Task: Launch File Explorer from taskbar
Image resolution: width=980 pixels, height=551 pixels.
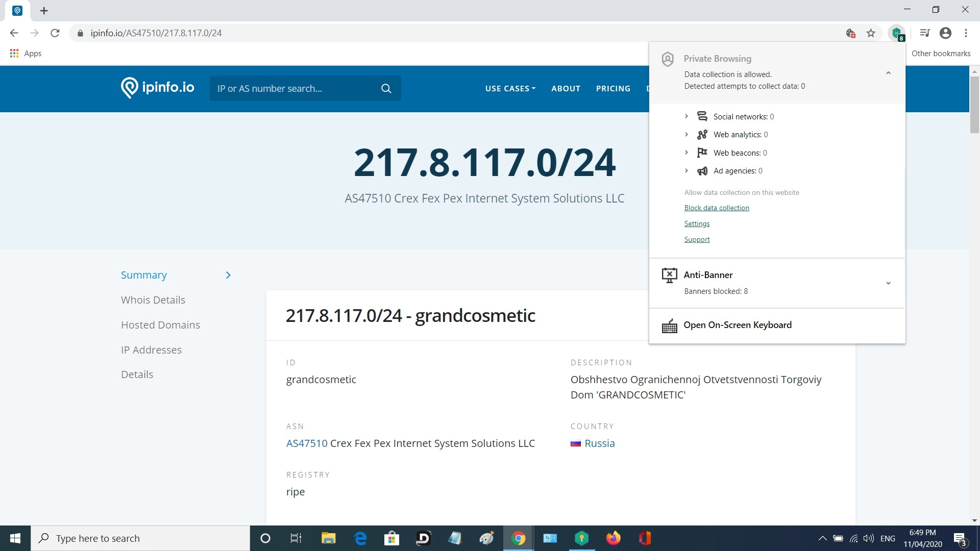Action: click(328, 538)
